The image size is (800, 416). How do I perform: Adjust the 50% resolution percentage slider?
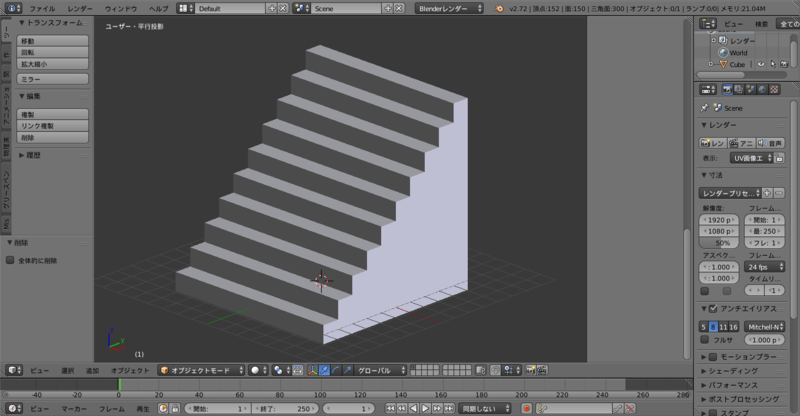pyautogui.click(x=719, y=243)
